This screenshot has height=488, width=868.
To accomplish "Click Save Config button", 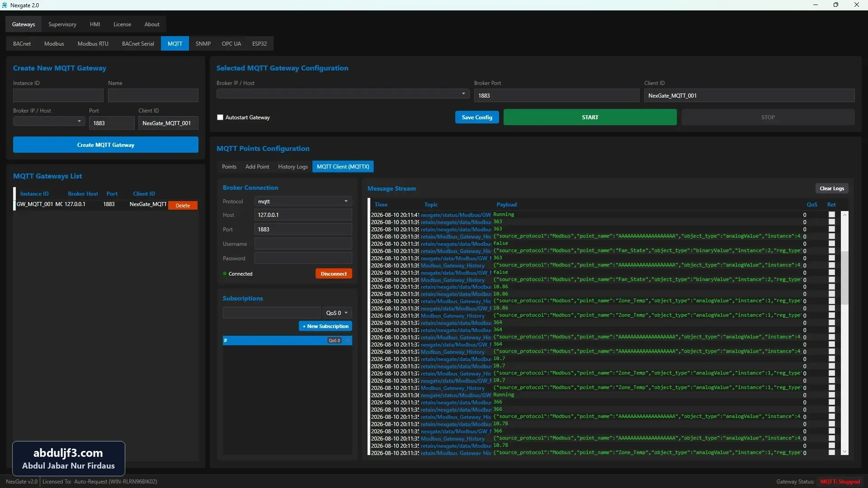I will tap(477, 117).
